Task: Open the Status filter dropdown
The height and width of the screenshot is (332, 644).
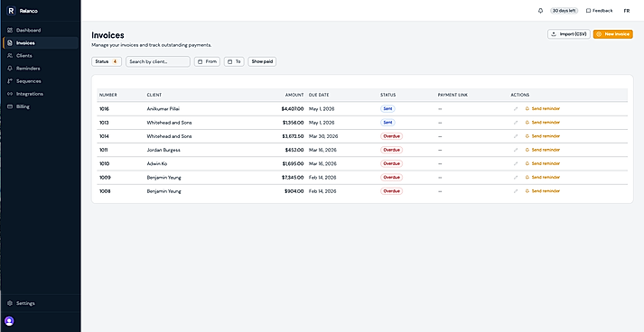Action: pos(107,61)
